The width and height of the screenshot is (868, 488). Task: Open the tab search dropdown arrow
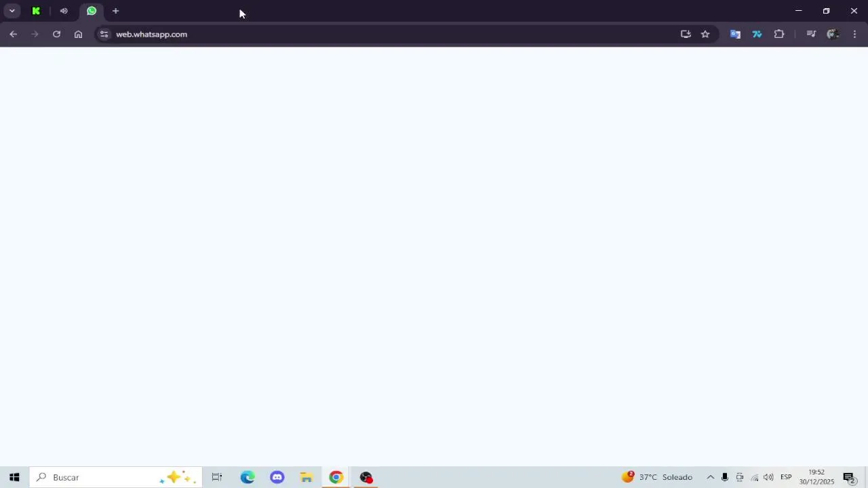[x=12, y=11]
